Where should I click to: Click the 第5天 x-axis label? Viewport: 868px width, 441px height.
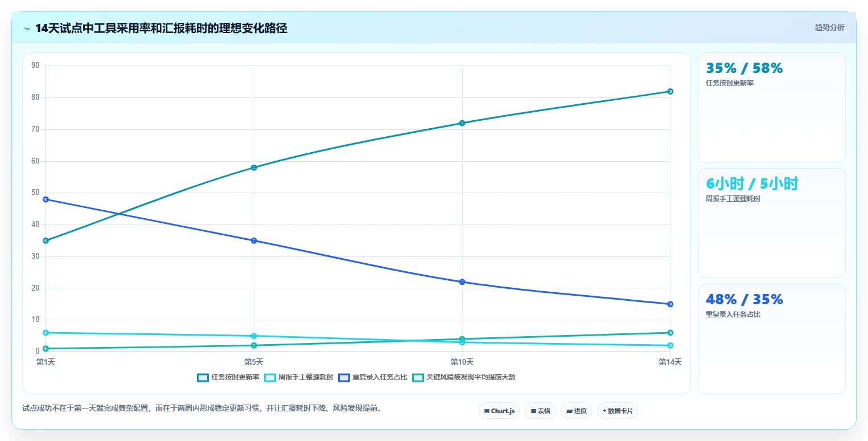254,362
